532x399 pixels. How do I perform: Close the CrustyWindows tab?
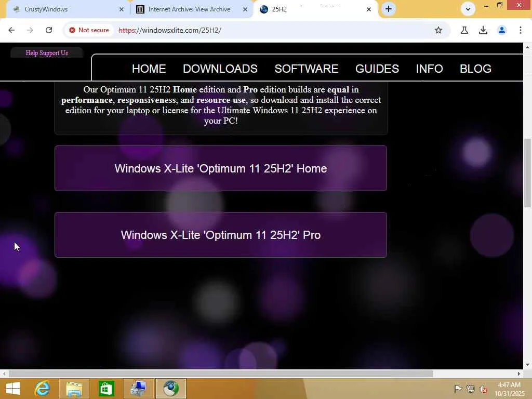coord(122,9)
